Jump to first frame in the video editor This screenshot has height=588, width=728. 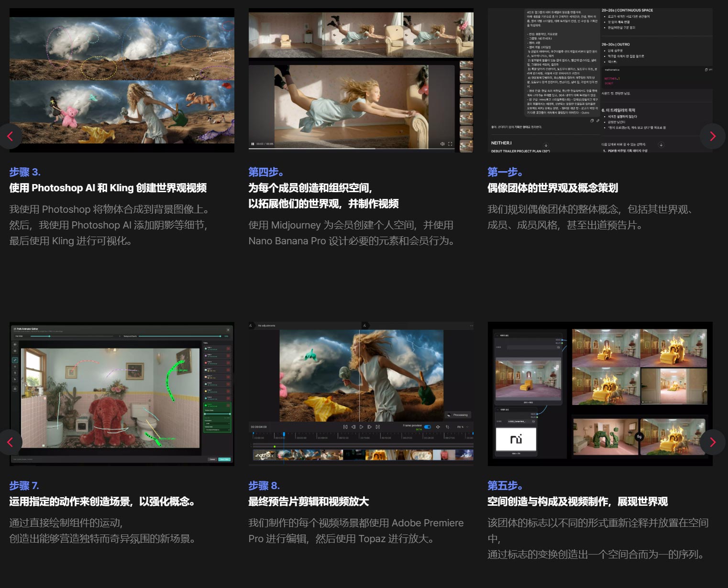click(x=345, y=427)
